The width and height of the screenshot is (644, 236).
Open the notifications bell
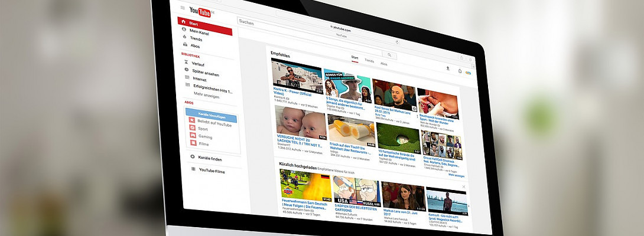[460, 70]
